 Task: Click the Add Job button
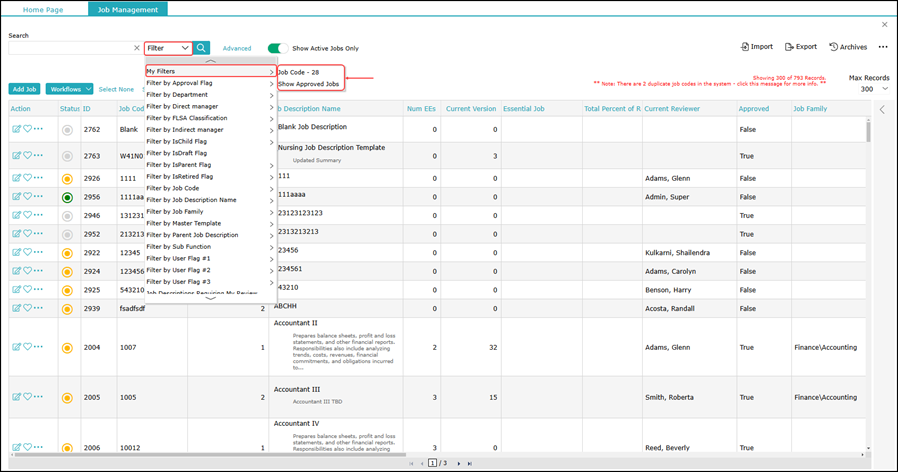click(x=24, y=89)
